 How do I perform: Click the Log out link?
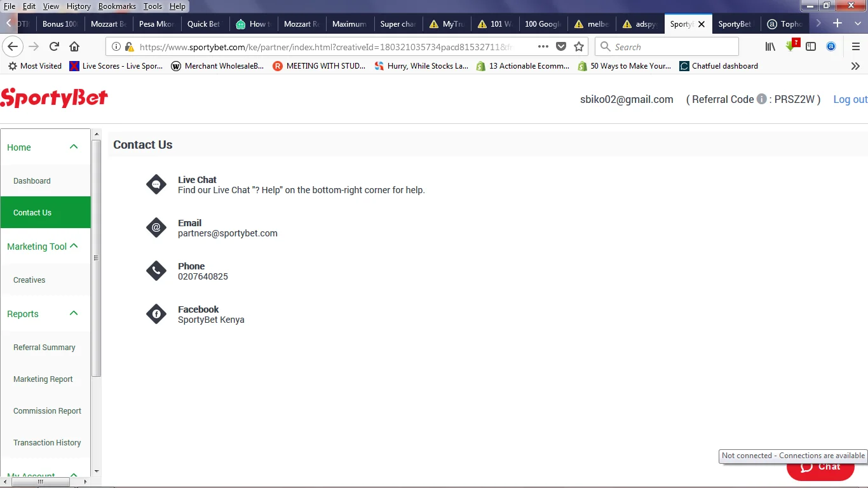click(850, 99)
